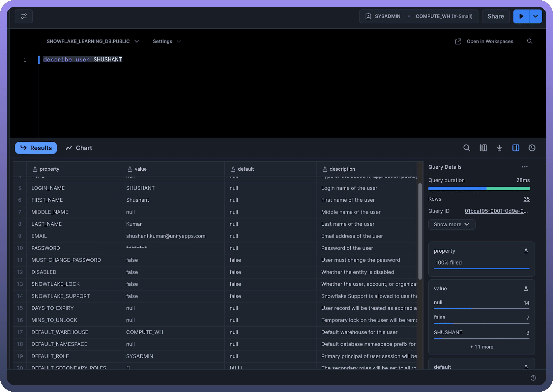This screenshot has width=553, height=392.
Task: Click the filter settings sliders icon
Action: pyautogui.click(x=24, y=16)
